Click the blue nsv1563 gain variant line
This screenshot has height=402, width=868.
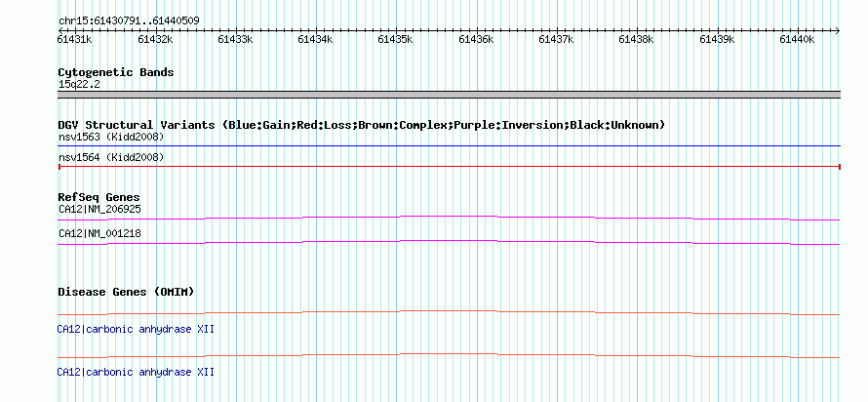point(449,146)
